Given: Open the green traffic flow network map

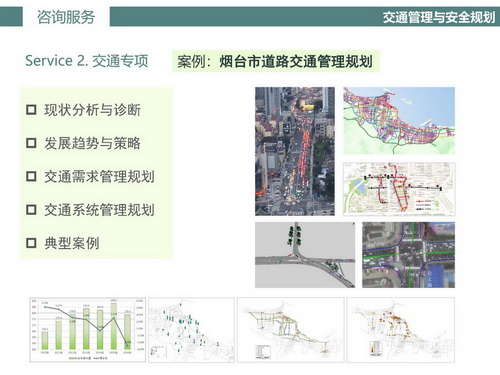Looking at the screenshot, I should coord(290,330).
